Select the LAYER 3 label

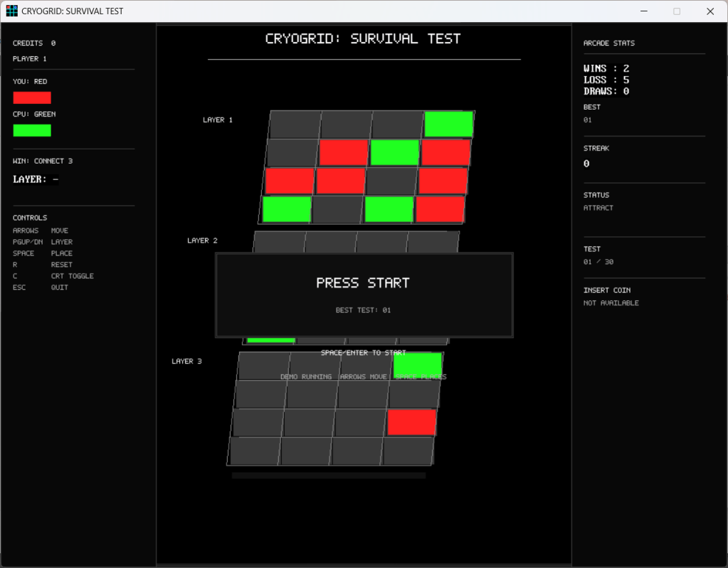186,362
